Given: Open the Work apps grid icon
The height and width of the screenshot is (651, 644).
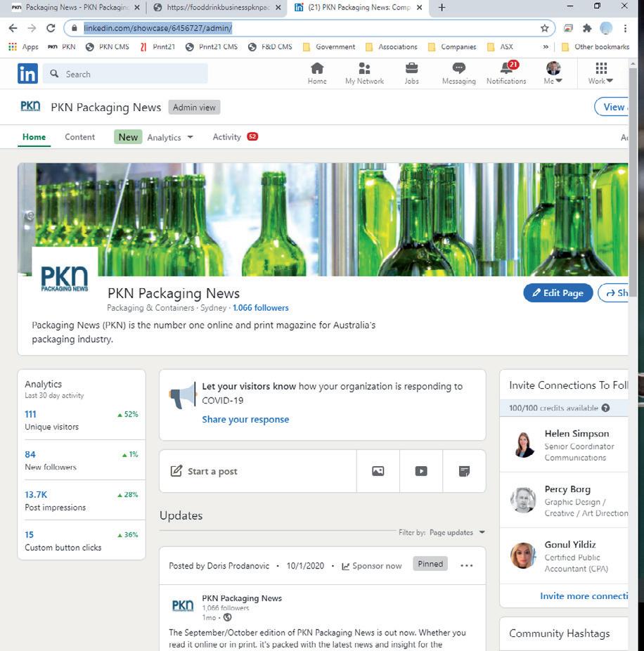Looking at the screenshot, I should click(601, 68).
